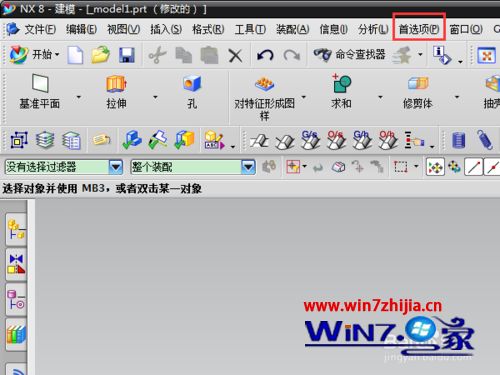Open the 窗口(O) menu
The height and width of the screenshot is (375, 500).
(x=466, y=29)
